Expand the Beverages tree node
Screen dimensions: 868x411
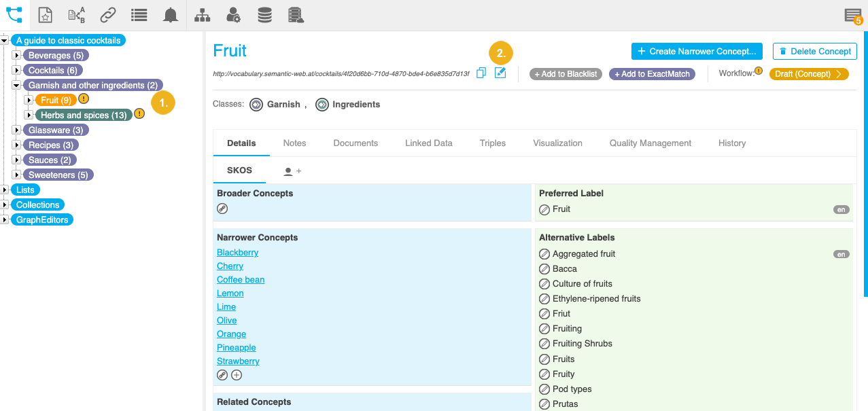tap(17, 56)
